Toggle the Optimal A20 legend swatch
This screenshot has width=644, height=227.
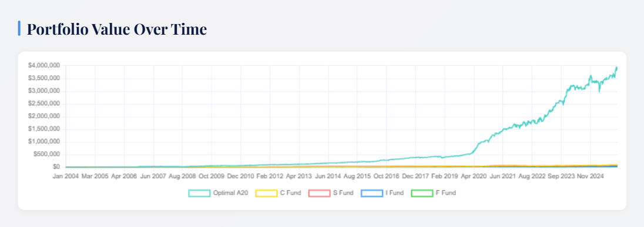(x=200, y=193)
